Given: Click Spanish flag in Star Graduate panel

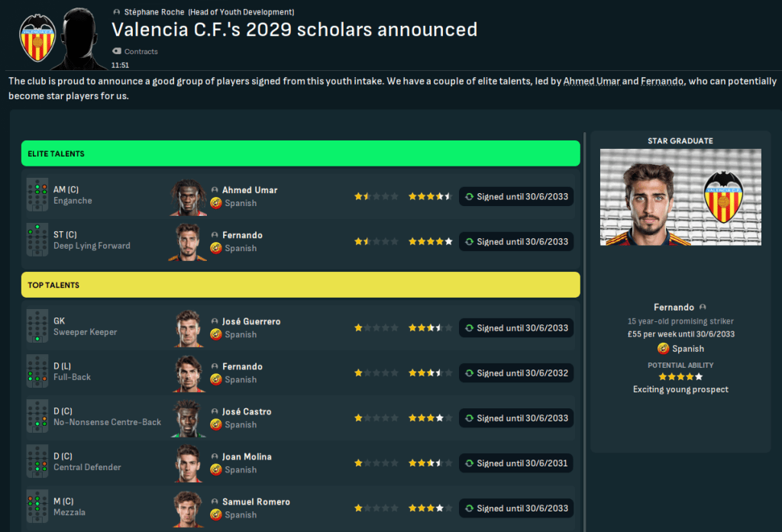Looking at the screenshot, I should pyautogui.click(x=663, y=349).
